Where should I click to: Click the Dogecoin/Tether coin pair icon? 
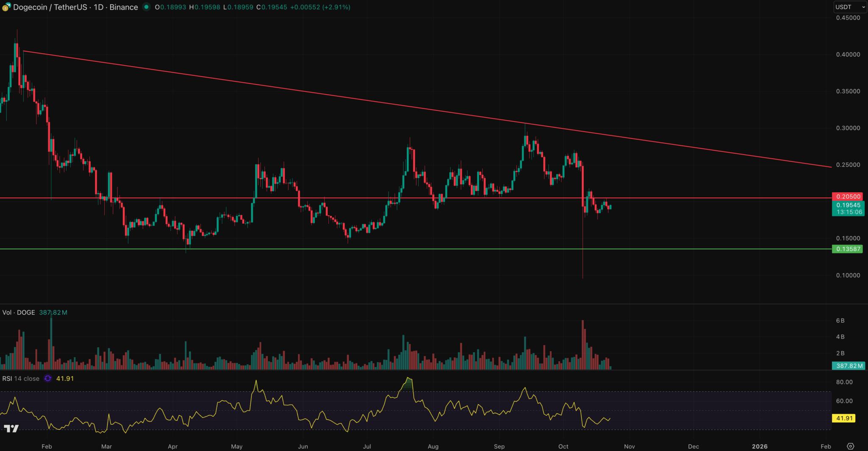tap(6, 7)
